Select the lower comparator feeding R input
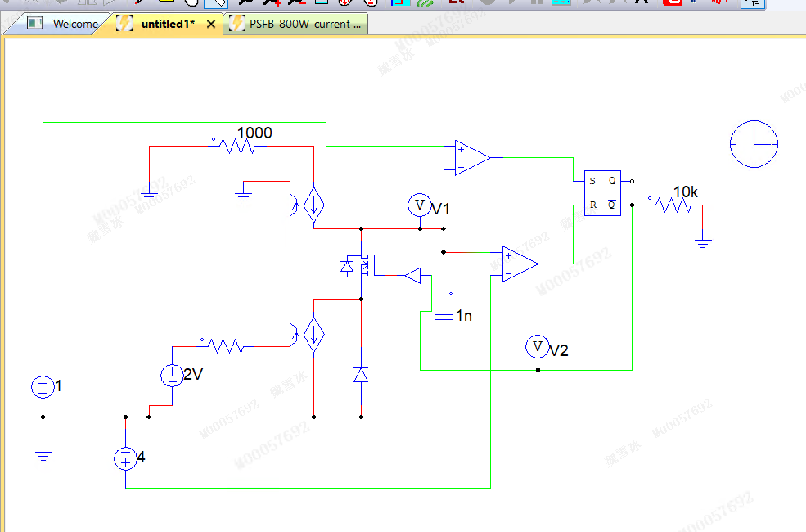 click(520, 264)
